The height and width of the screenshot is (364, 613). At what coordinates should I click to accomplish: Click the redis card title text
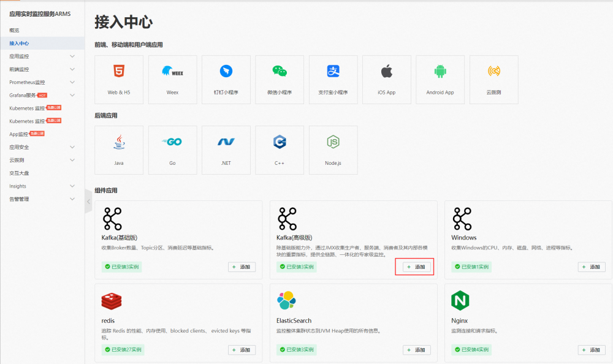point(108,320)
